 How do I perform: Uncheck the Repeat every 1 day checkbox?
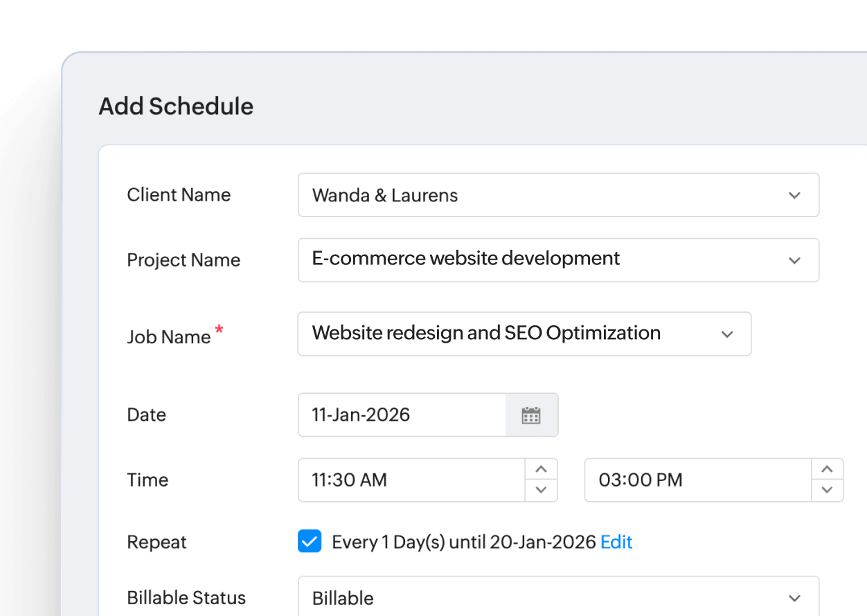pos(309,541)
